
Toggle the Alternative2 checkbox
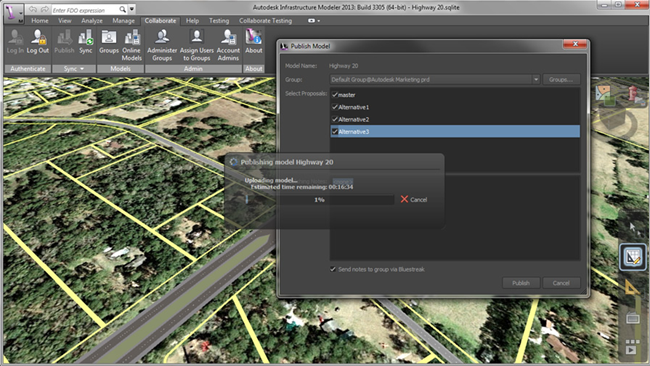[335, 119]
